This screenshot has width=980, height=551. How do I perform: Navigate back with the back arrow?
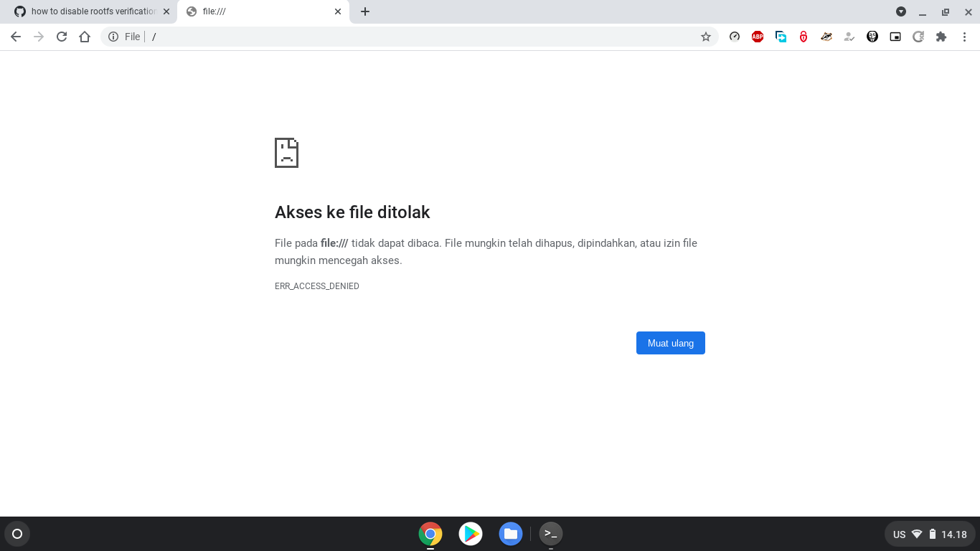click(x=16, y=36)
